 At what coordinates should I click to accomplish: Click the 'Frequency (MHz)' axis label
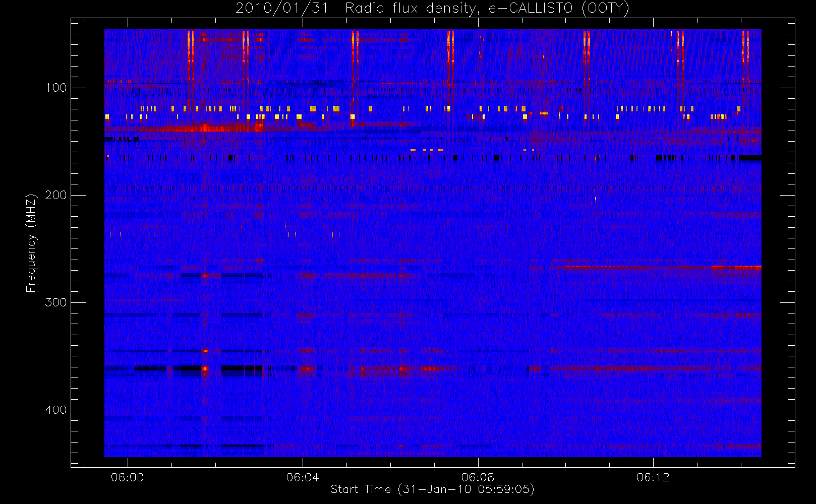pyautogui.click(x=31, y=243)
